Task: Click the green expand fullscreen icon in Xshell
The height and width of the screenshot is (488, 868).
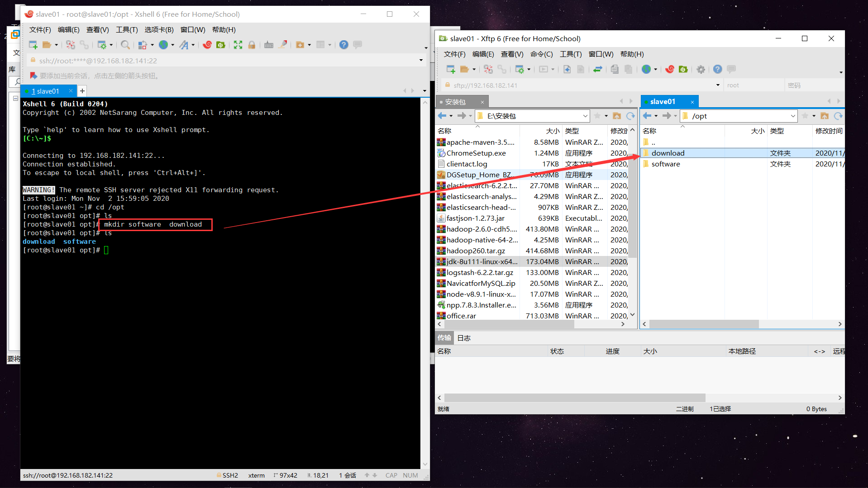Action: click(238, 45)
